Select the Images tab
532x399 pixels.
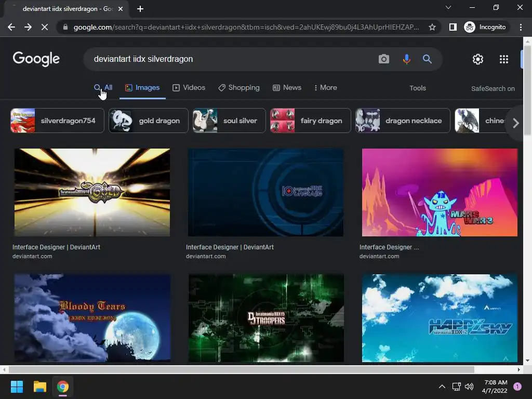[x=142, y=87]
